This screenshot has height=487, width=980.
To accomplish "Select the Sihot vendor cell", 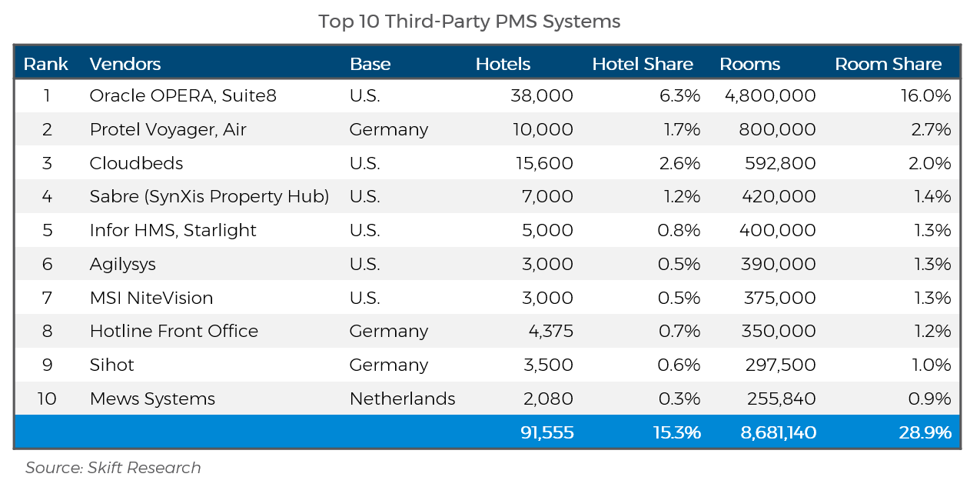I will pyautogui.click(x=111, y=365).
